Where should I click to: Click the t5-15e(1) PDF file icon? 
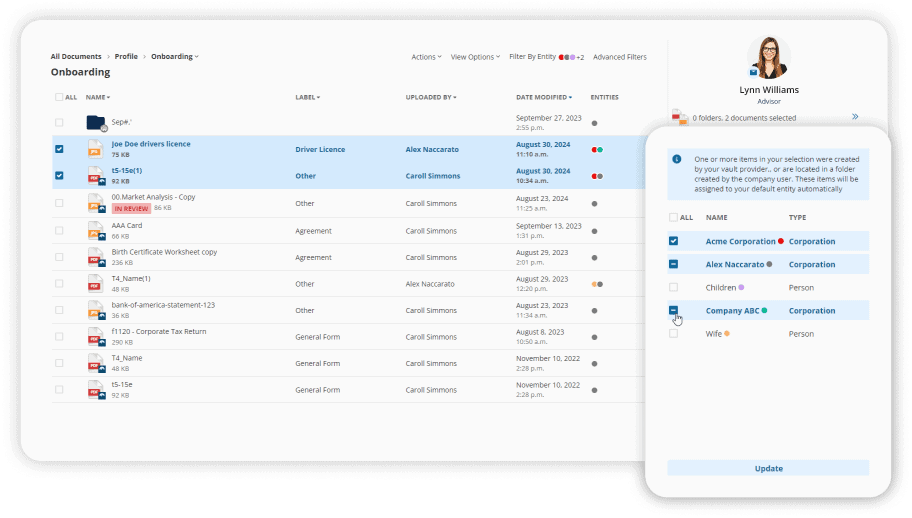tap(96, 176)
